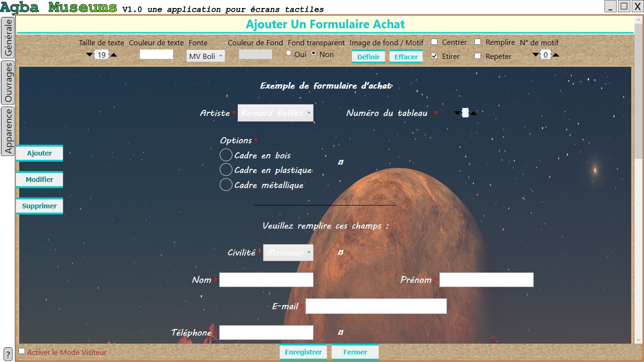Choose the Cadre en bois option

[x=226, y=155]
